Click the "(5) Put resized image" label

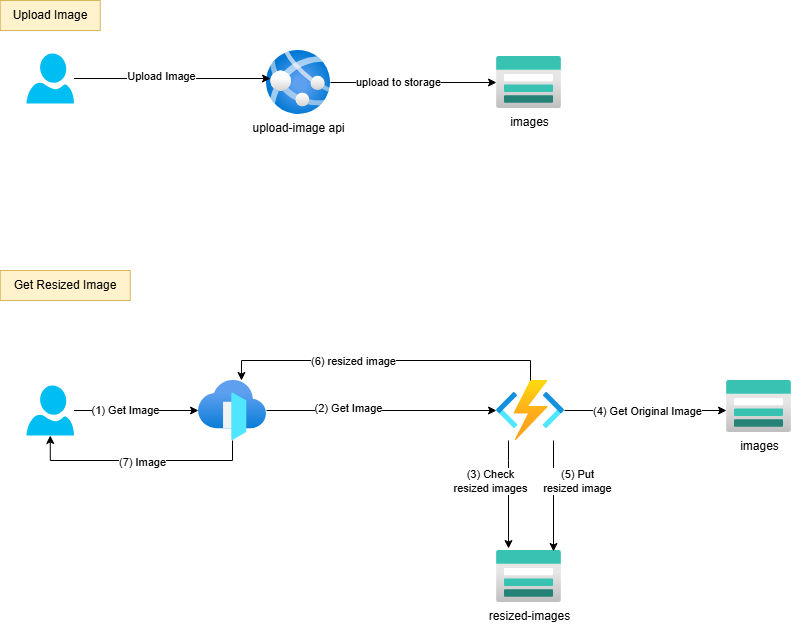coord(577,481)
